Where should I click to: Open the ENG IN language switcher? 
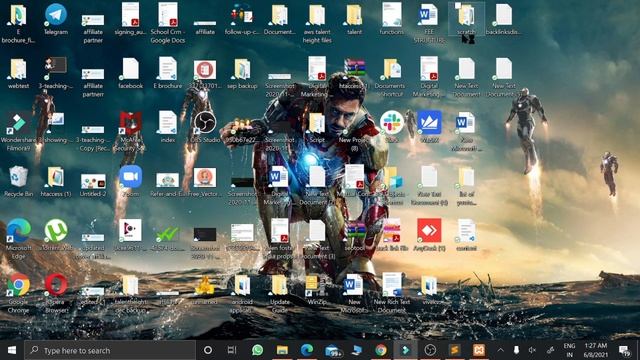(569, 350)
